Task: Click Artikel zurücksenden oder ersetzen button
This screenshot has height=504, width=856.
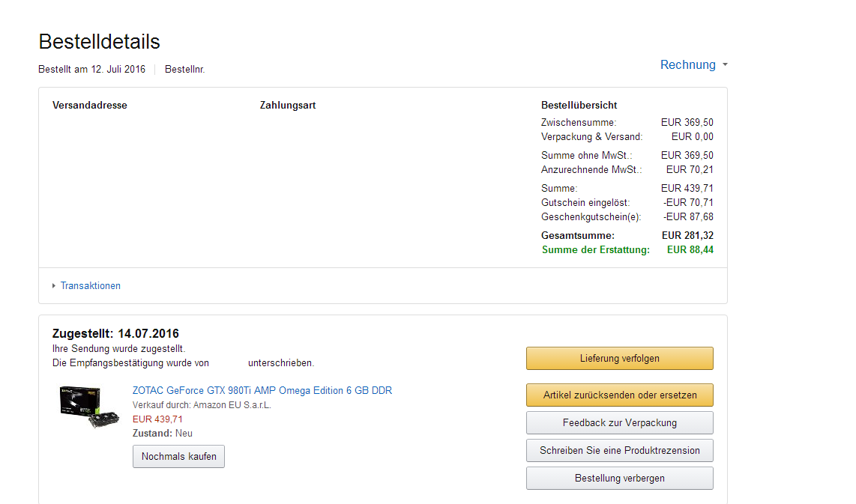Action: point(620,395)
